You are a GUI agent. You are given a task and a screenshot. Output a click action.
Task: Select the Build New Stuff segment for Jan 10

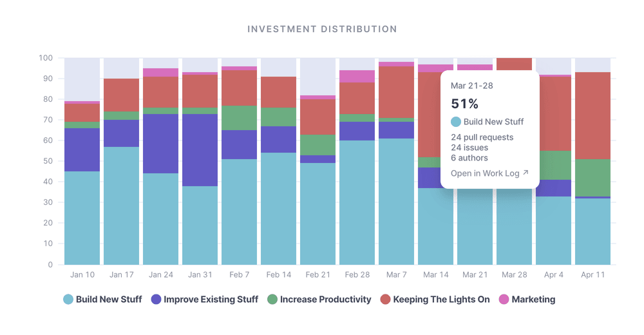[x=82, y=218]
